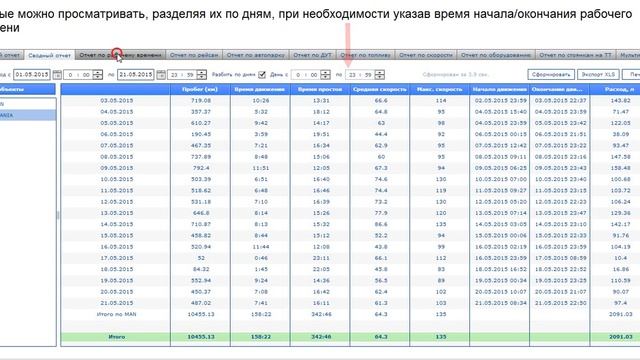Image resolution: width=640 pixels, height=360 pixels.
Task: Decrease workday end time with down arrow
Action: (380, 77)
